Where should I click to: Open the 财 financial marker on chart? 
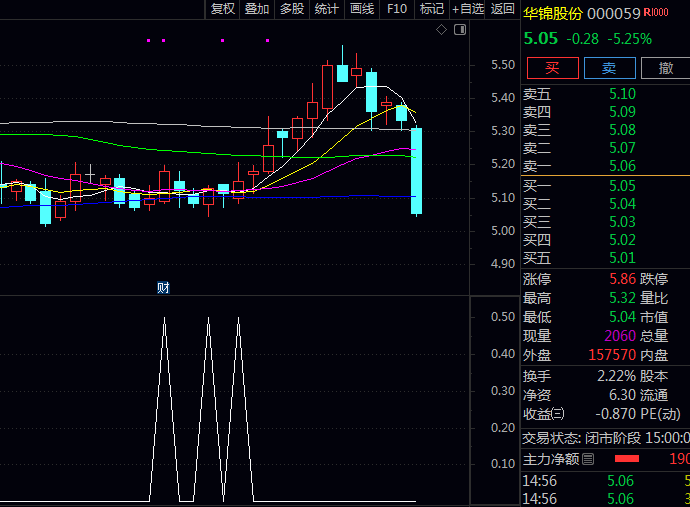click(x=163, y=288)
